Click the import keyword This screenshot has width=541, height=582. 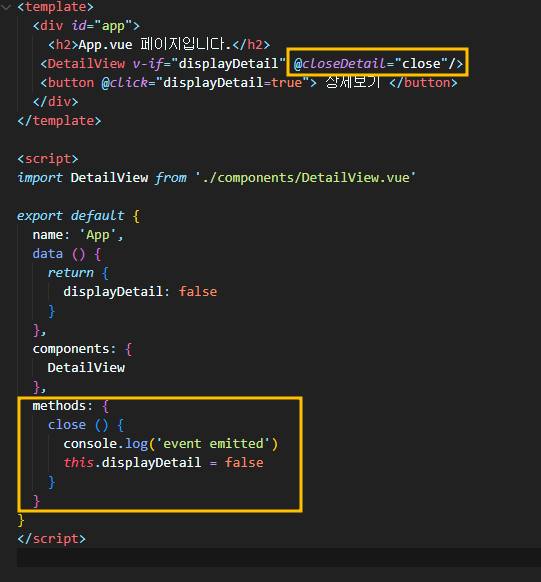40,178
